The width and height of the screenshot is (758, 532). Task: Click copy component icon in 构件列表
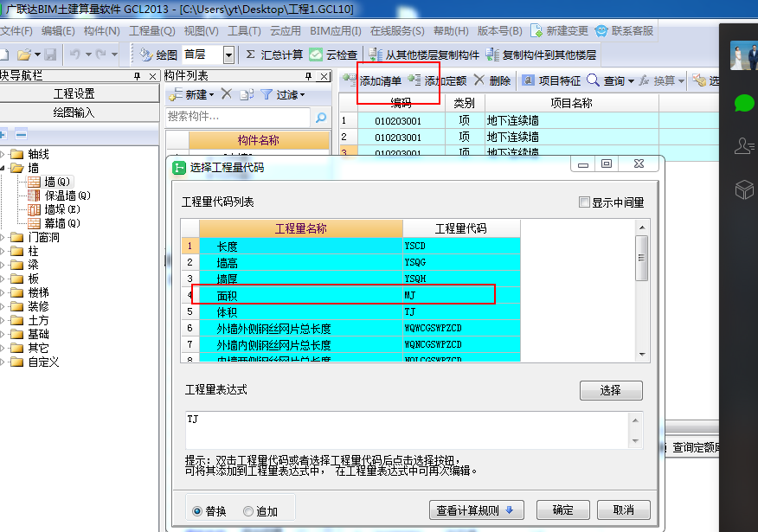click(x=247, y=94)
